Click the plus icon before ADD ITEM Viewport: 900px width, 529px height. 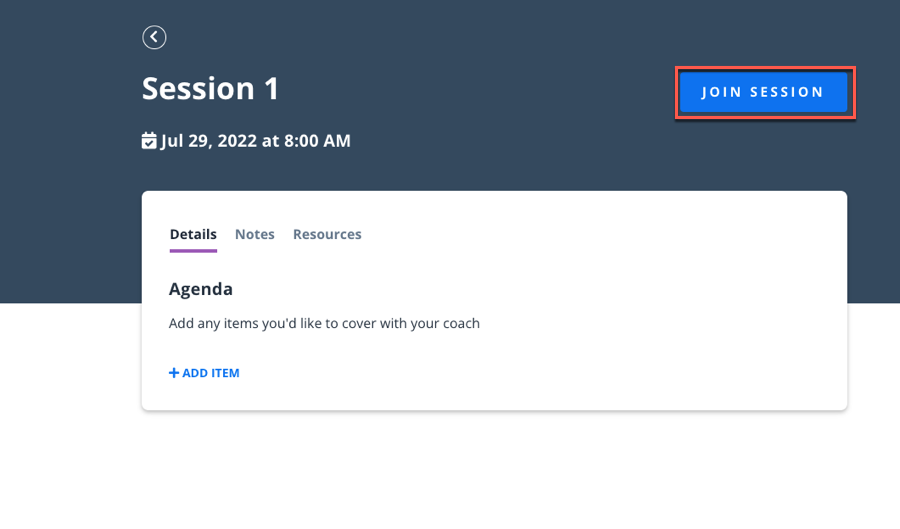coord(174,373)
